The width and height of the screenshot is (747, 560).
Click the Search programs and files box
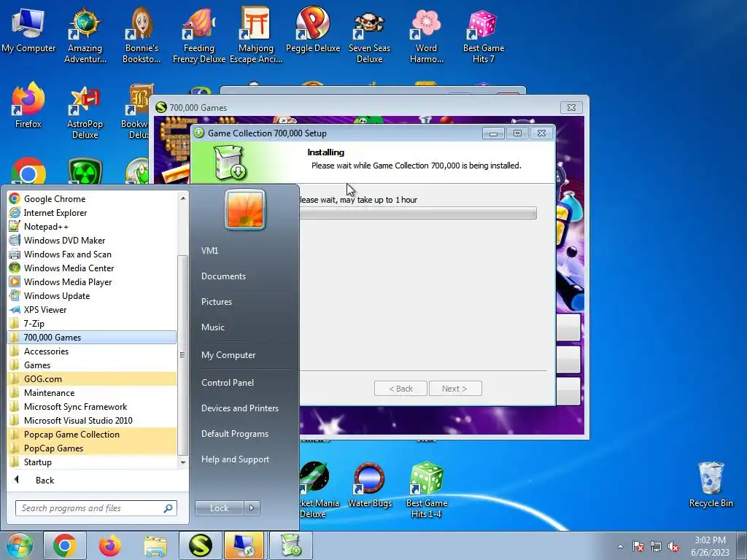click(x=96, y=508)
